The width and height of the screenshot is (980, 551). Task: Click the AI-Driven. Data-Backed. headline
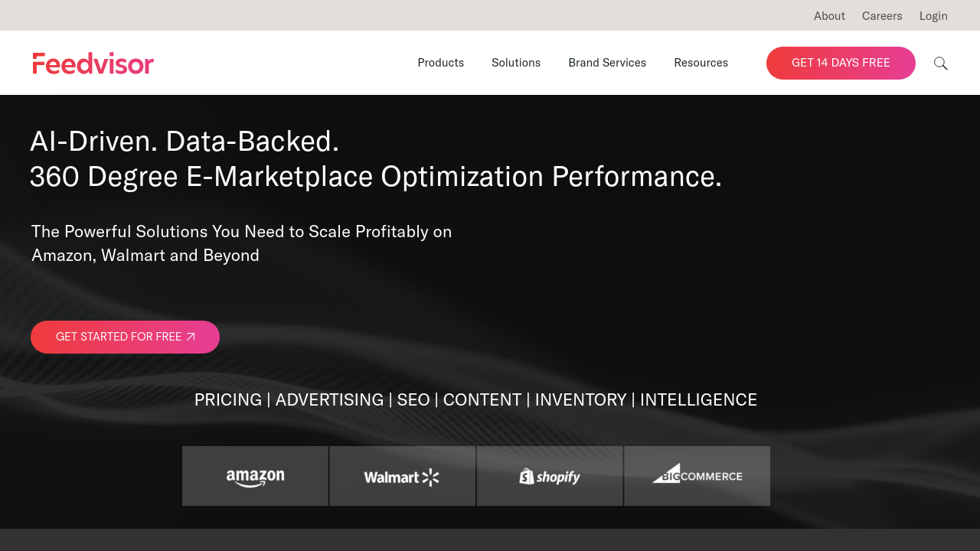(x=185, y=142)
